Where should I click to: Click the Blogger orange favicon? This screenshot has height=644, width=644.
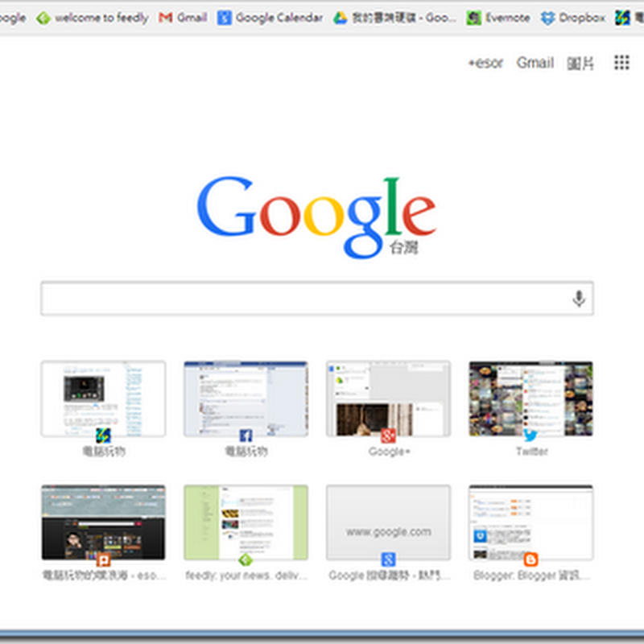[530, 559]
